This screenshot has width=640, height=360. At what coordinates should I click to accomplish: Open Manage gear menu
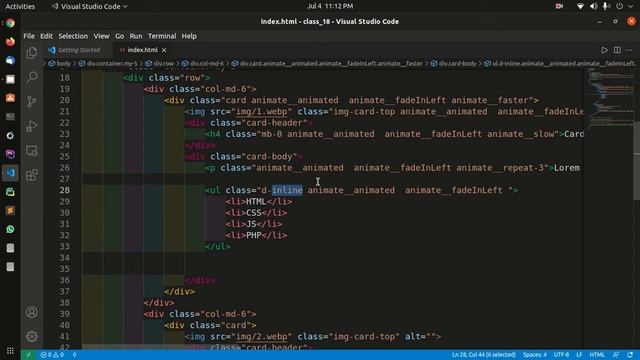(32, 337)
